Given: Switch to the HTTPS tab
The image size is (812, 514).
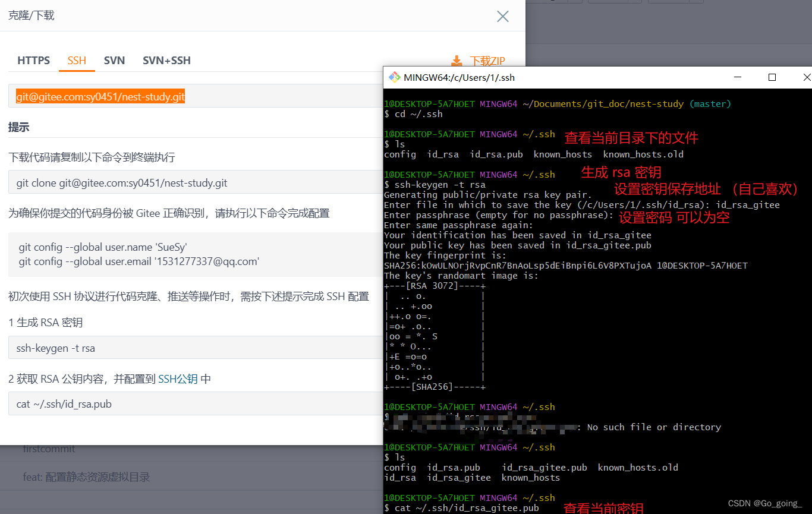Looking at the screenshot, I should click(34, 61).
